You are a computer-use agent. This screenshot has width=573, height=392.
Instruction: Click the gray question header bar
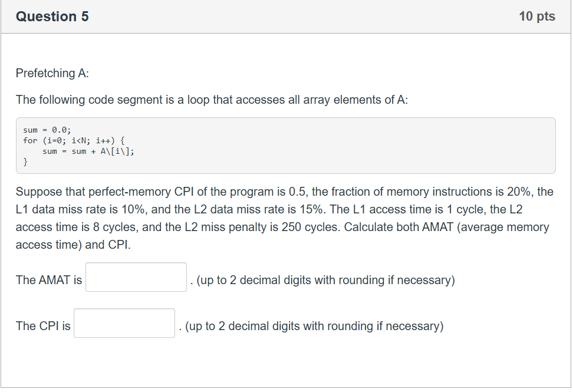tap(286, 17)
